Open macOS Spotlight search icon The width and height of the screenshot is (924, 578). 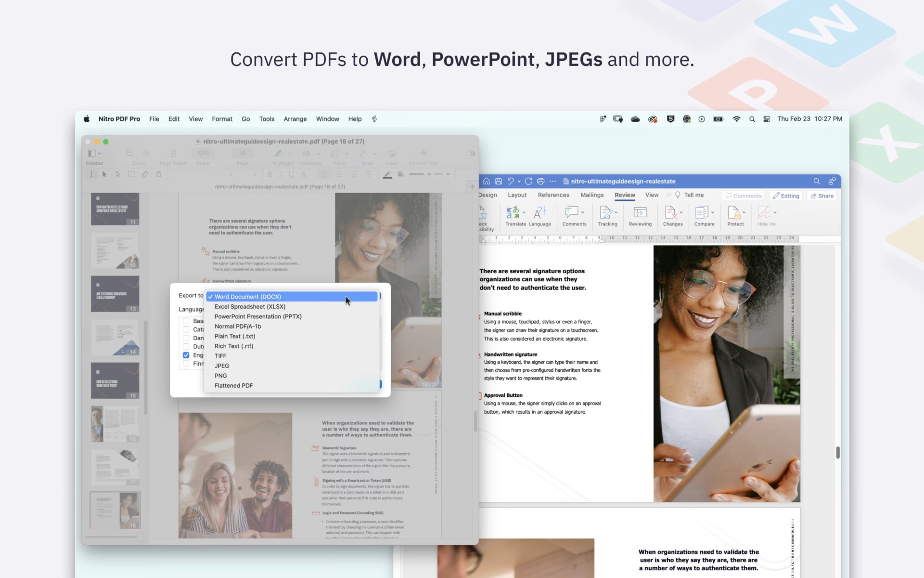coord(752,119)
